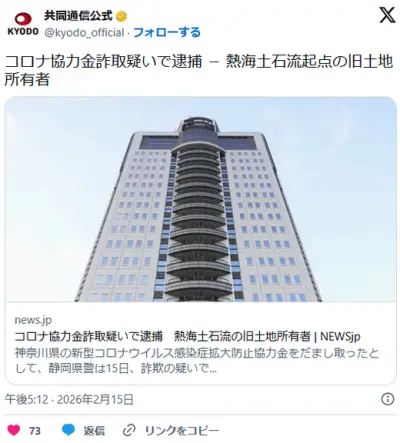Open the Kyodo News profile avatar

click(x=23, y=24)
